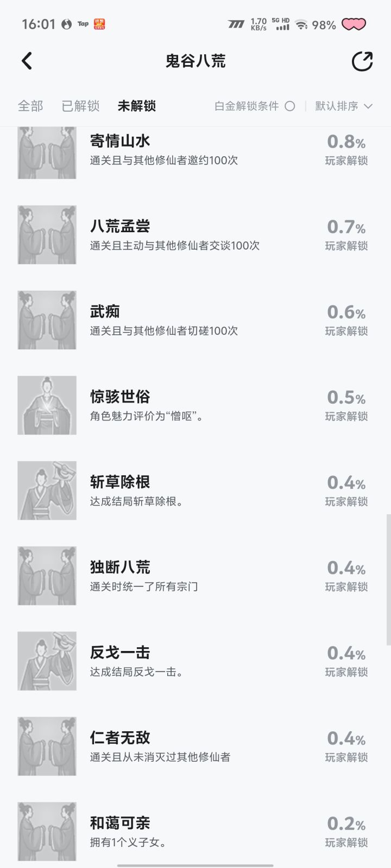The image size is (391, 868).
Task: Open the 和蔼可亲 achievement entry
Action: click(195, 831)
